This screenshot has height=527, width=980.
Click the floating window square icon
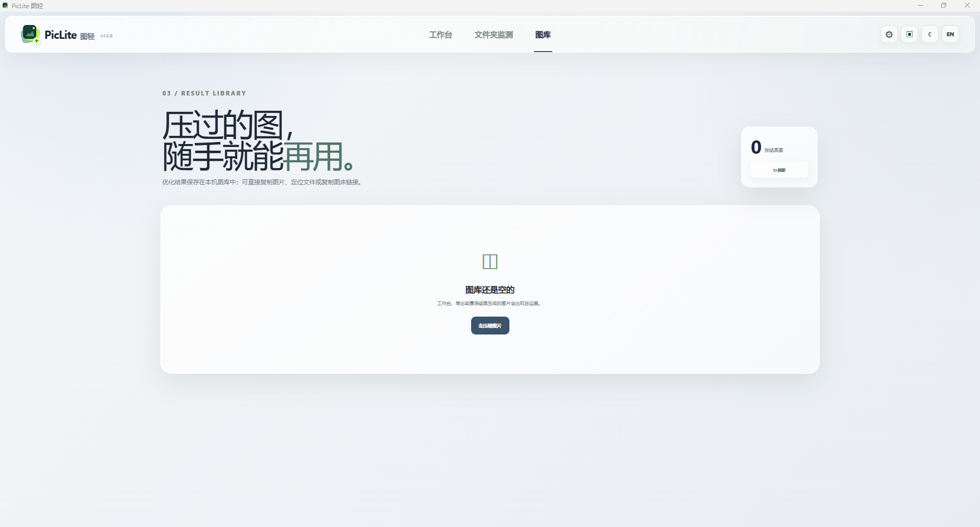pyautogui.click(x=910, y=34)
